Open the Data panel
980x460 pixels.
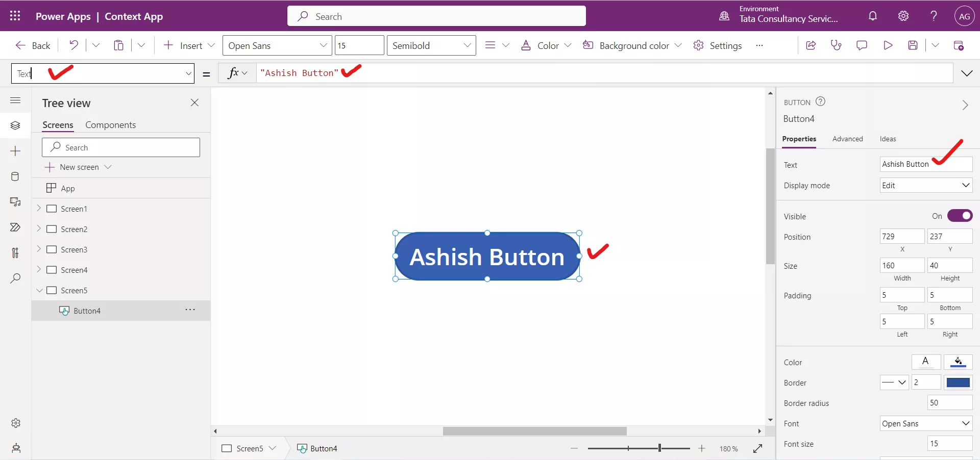15,176
